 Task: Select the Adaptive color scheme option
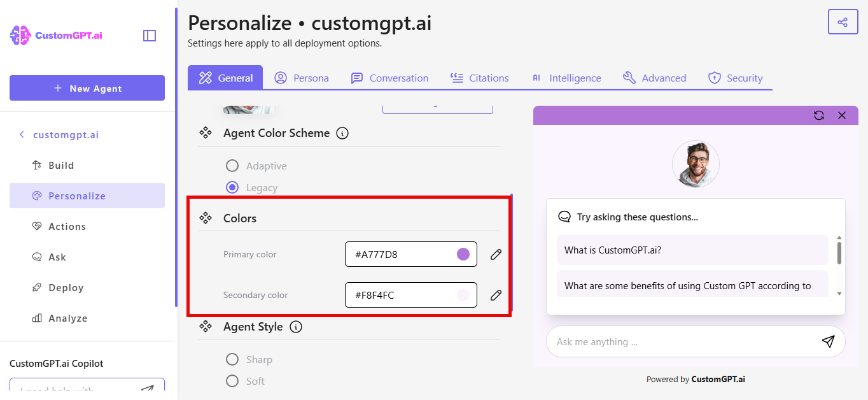click(232, 165)
